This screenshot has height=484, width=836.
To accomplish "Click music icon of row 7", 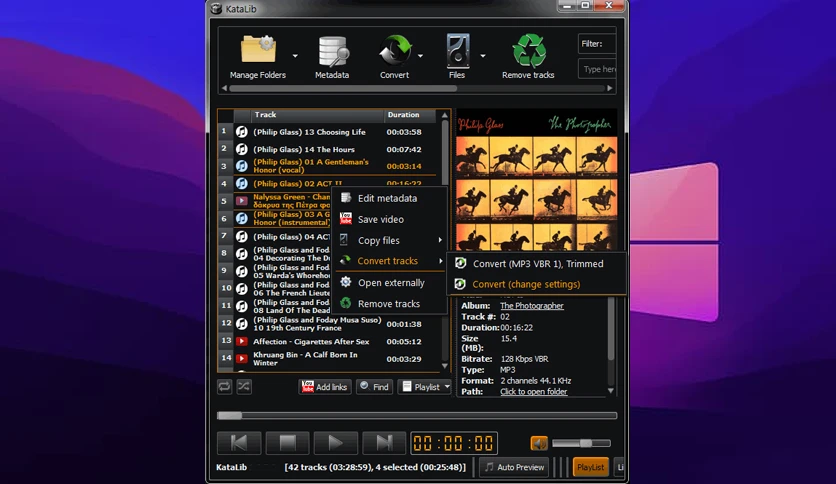I will pos(242,236).
